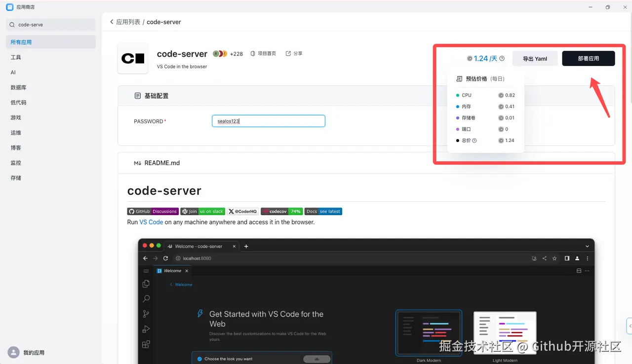
Task: Maximize the 应用商店 window
Action: coord(608,7)
